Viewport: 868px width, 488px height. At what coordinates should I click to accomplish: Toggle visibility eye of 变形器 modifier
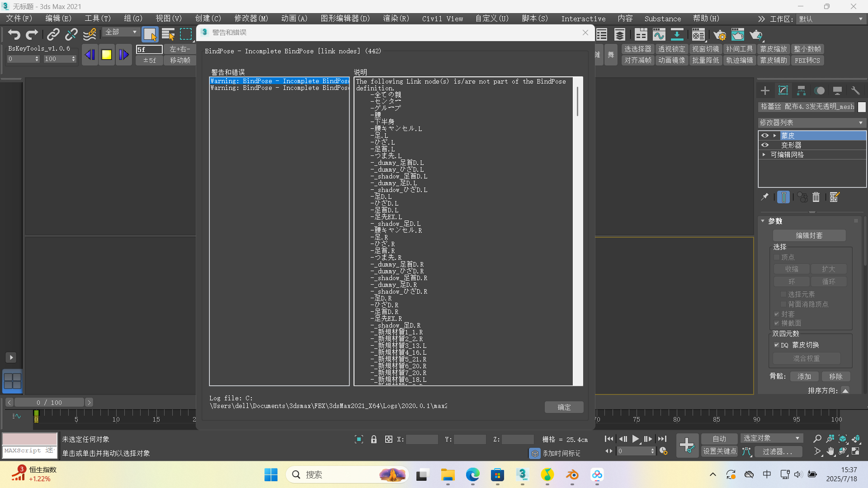point(765,145)
